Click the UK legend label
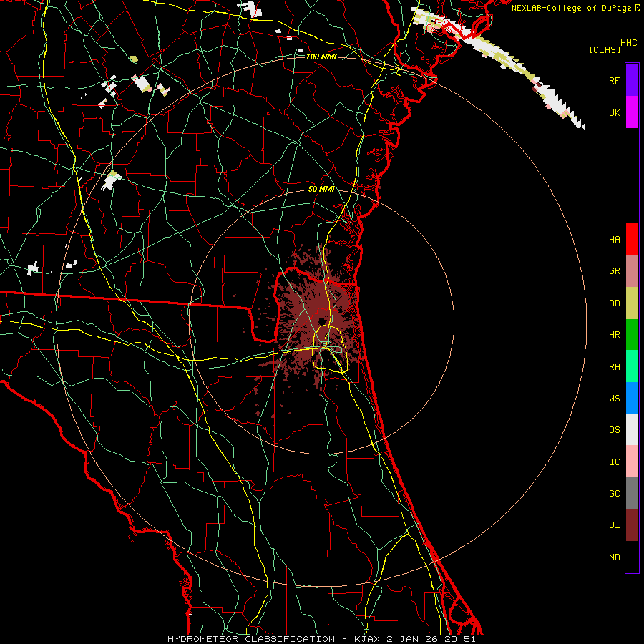Viewport: 644px width, 644px height. click(614, 112)
